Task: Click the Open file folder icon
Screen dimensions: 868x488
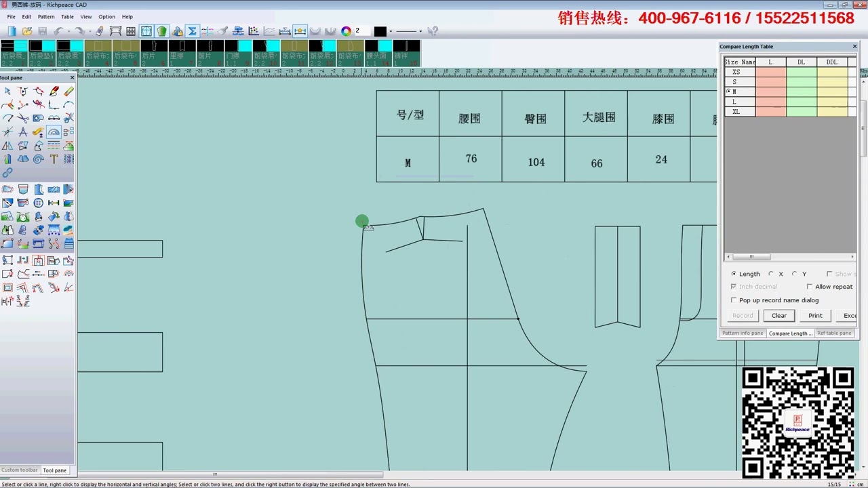Action: pos(27,31)
